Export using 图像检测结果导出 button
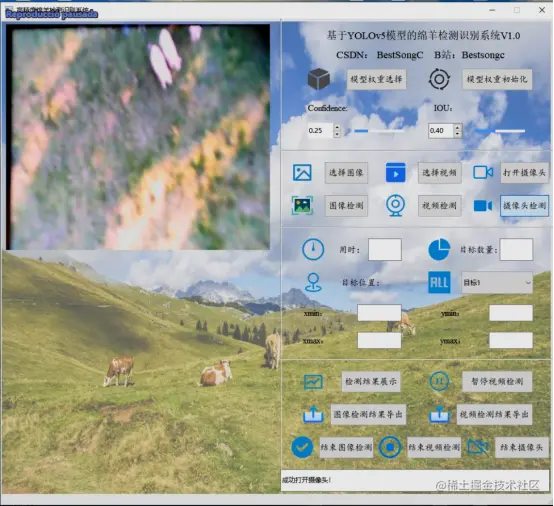 pos(369,414)
